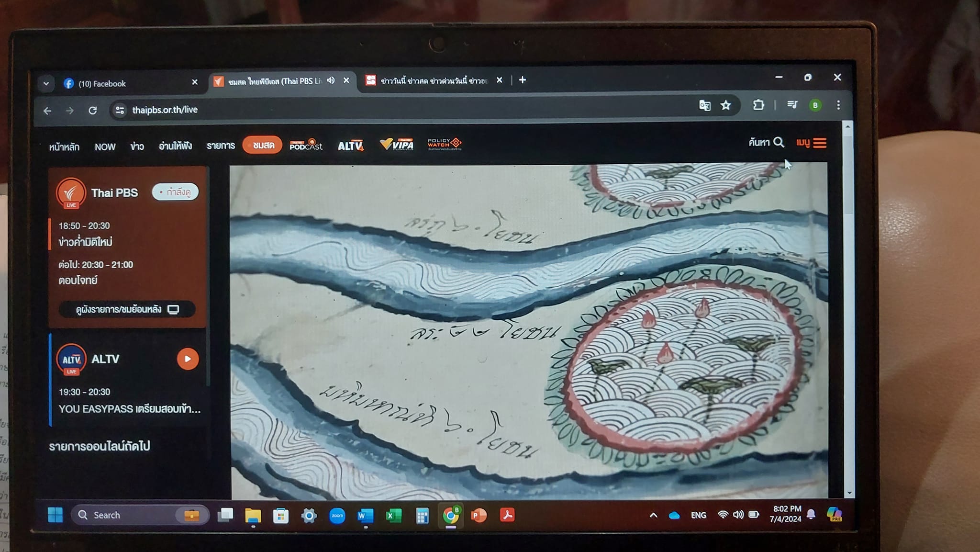Open Settings from the taskbar
This screenshot has width=980, height=552.
pyautogui.click(x=309, y=516)
